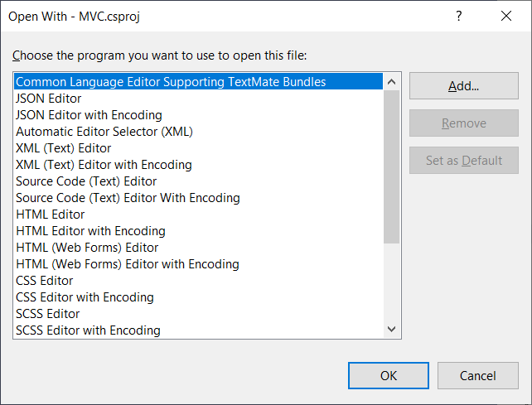Close the Open With dialog window
Viewport: 532px width, 405px height.
tap(506, 16)
